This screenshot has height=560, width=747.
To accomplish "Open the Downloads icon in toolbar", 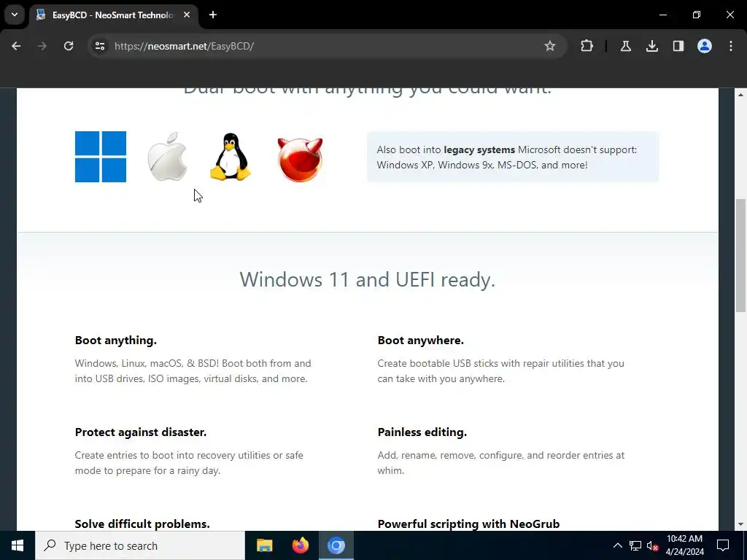I will 651,46.
